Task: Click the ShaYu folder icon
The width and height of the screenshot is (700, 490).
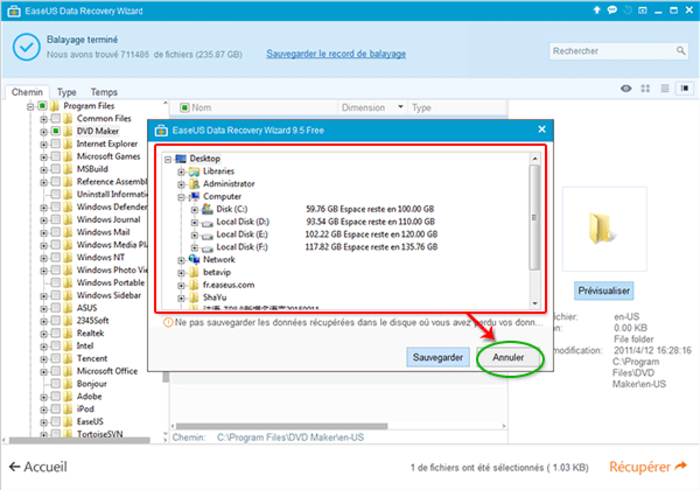Action: click(x=194, y=297)
